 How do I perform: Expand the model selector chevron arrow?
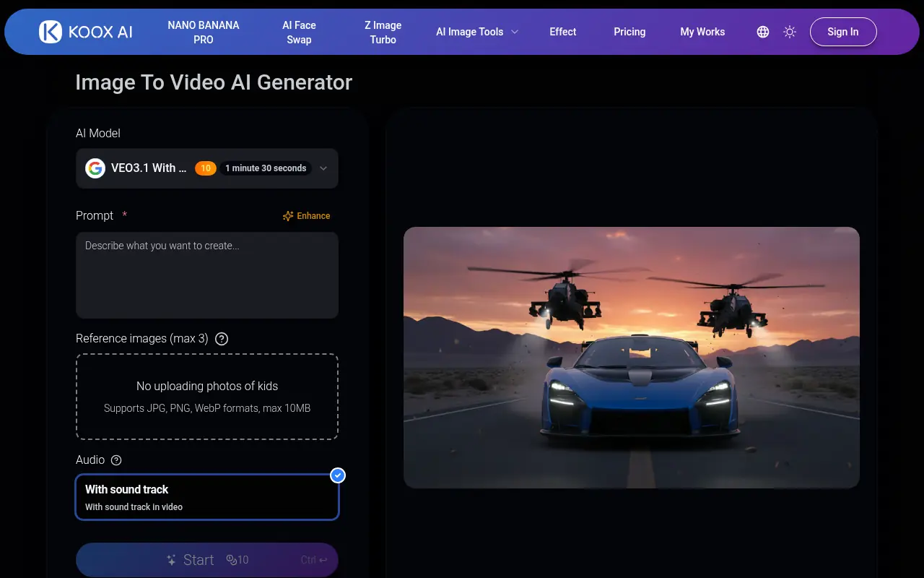pos(323,168)
